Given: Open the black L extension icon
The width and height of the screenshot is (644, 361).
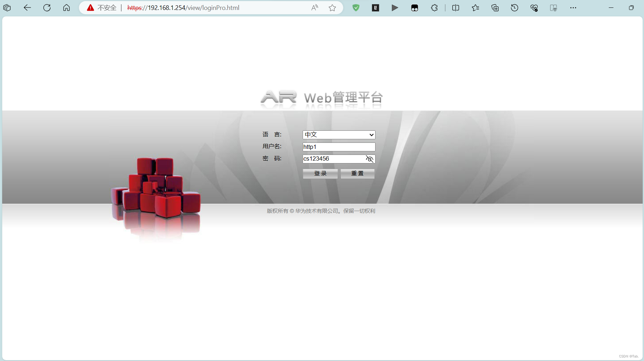Looking at the screenshot, I should click(x=376, y=8).
